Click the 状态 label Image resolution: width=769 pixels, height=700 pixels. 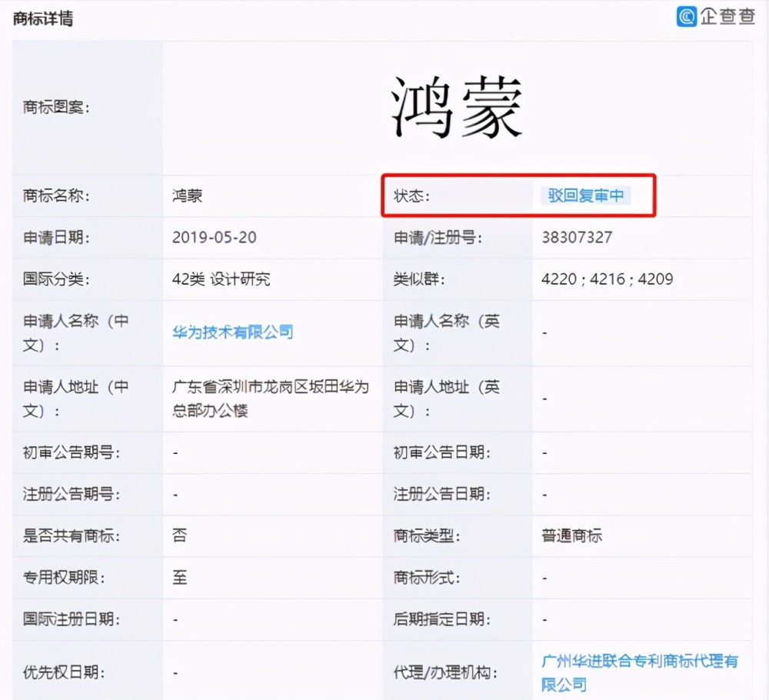[411, 195]
